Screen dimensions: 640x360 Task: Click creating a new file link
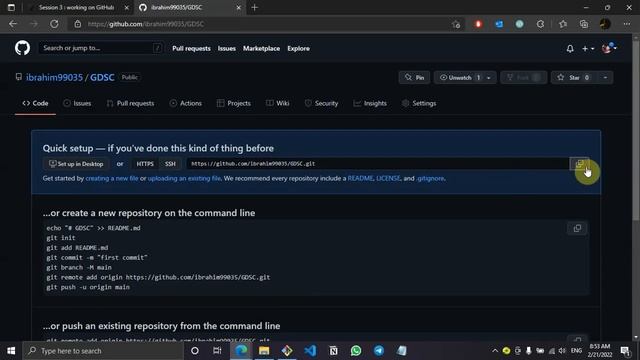point(112,178)
